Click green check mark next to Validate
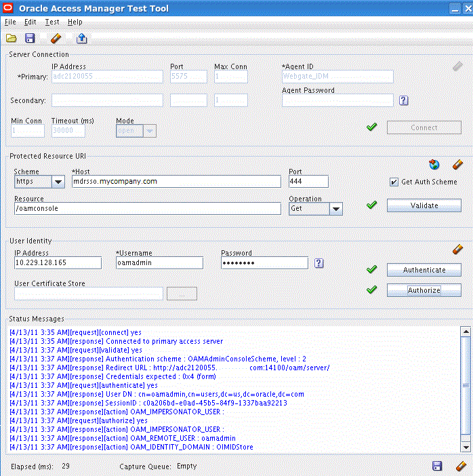Viewport: 473px width, 476px height. click(x=371, y=205)
